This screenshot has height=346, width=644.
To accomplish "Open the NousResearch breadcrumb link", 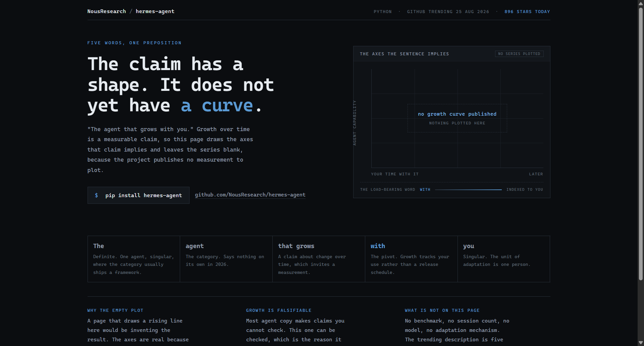I will coord(107,11).
